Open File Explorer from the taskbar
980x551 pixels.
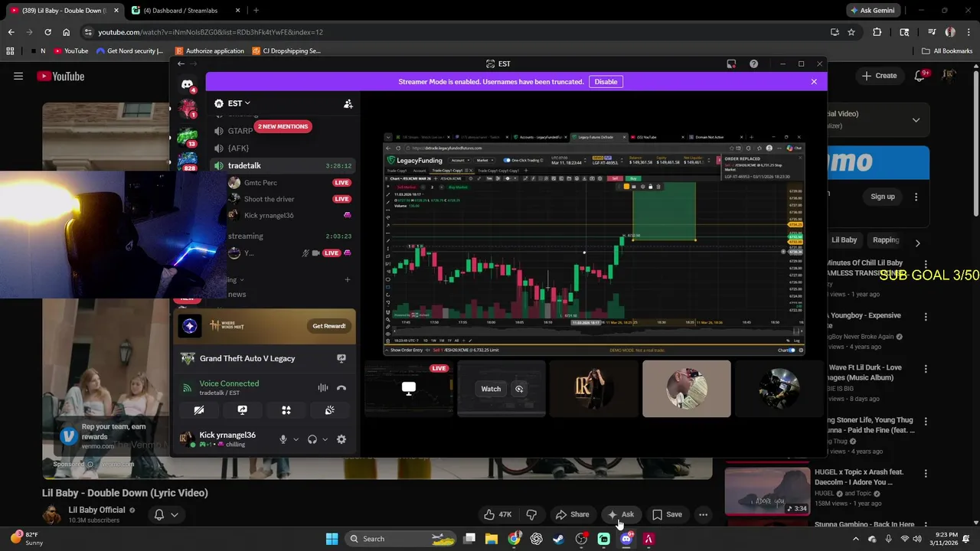coord(492,539)
